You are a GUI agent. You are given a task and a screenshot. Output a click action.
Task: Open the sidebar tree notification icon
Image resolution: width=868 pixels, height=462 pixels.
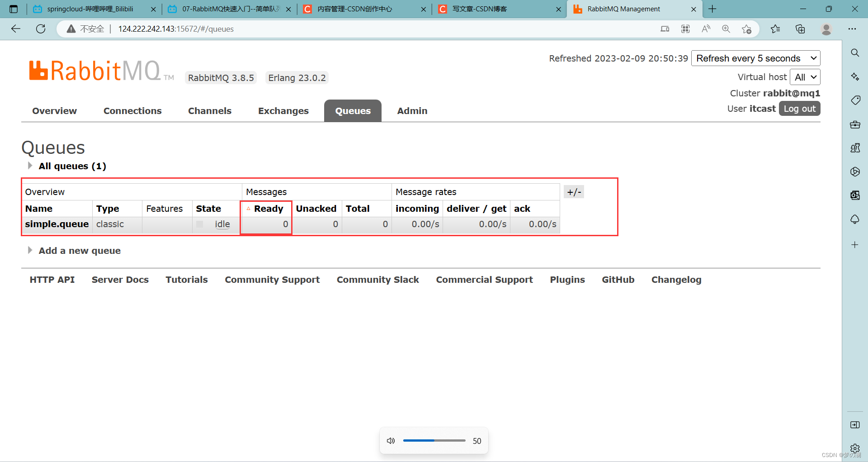(855, 219)
